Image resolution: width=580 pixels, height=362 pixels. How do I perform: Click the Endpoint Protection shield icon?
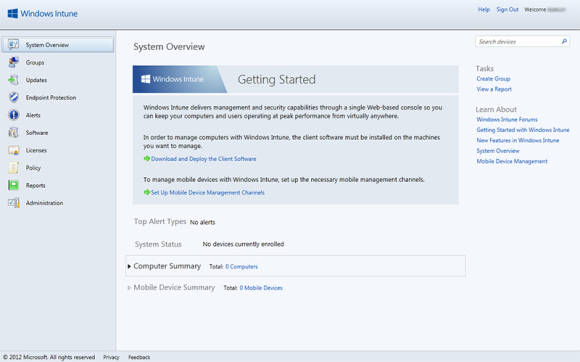pos(13,97)
